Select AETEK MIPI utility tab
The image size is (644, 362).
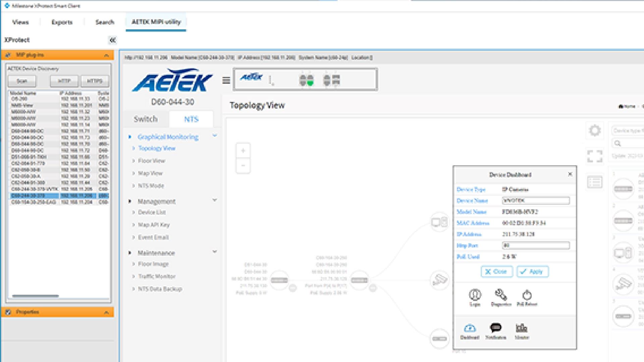pos(156,22)
